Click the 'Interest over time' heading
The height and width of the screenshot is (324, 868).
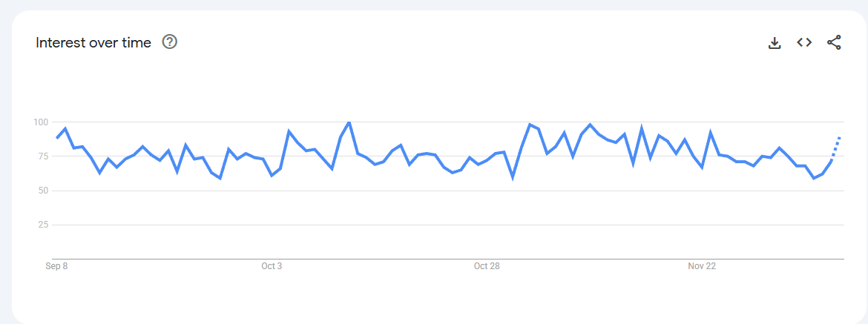(x=93, y=43)
